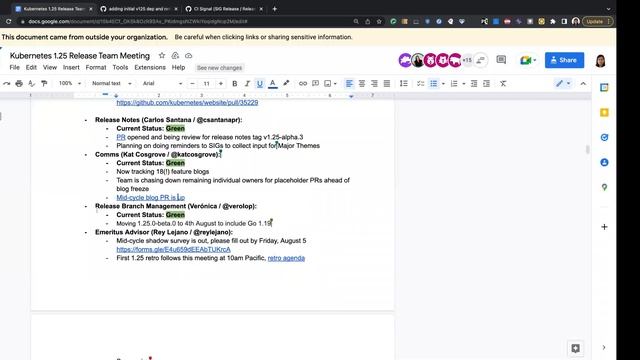The image size is (640, 360).
Task: Open the highlight color pen tool
Action: coord(286,83)
